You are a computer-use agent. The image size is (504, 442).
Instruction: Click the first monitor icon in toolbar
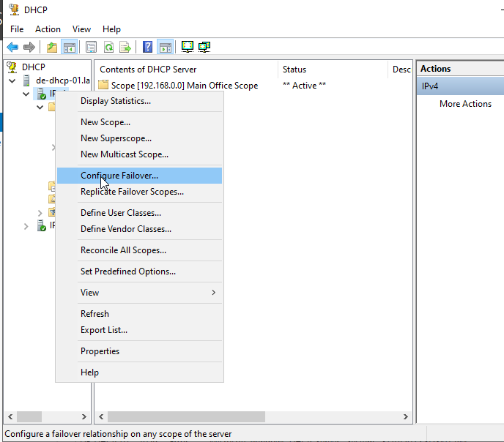(188, 48)
